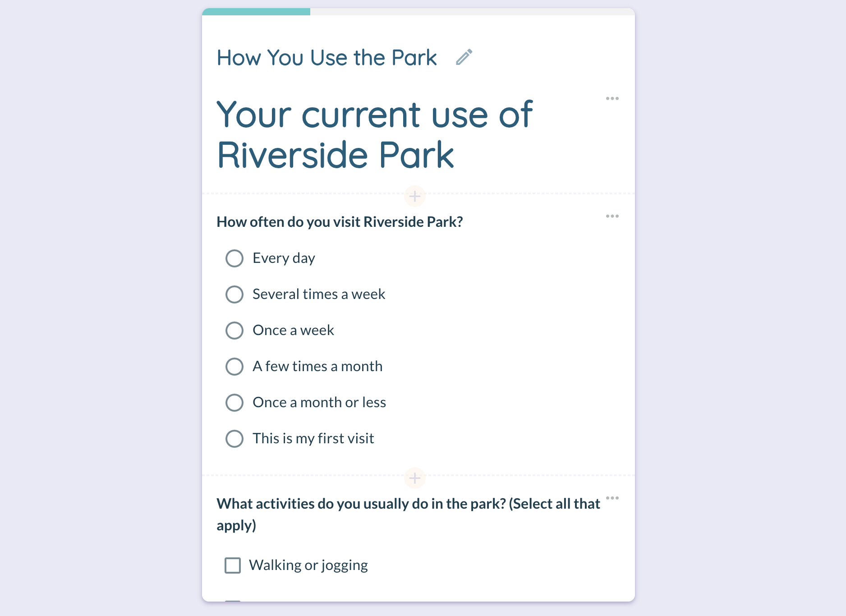Viewport: 846px width, 616px height.
Task: Open options menu for the heading block
Action: [612, 98]
